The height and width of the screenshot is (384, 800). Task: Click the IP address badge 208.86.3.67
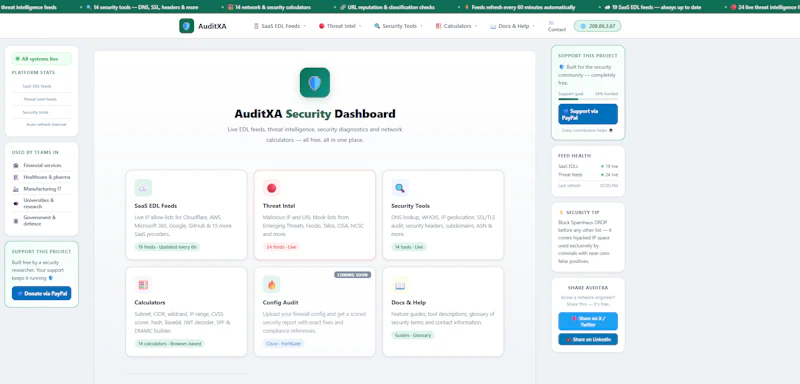pos(597,26)
